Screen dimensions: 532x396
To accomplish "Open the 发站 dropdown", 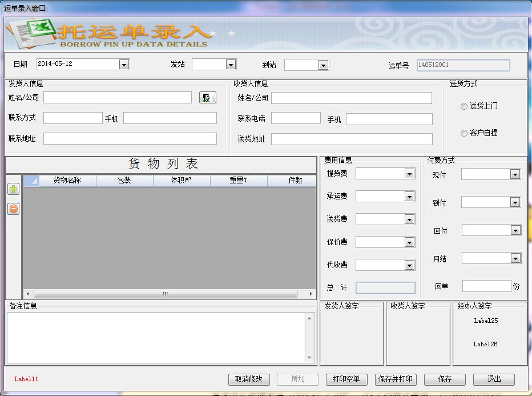I will coord(231,65).
